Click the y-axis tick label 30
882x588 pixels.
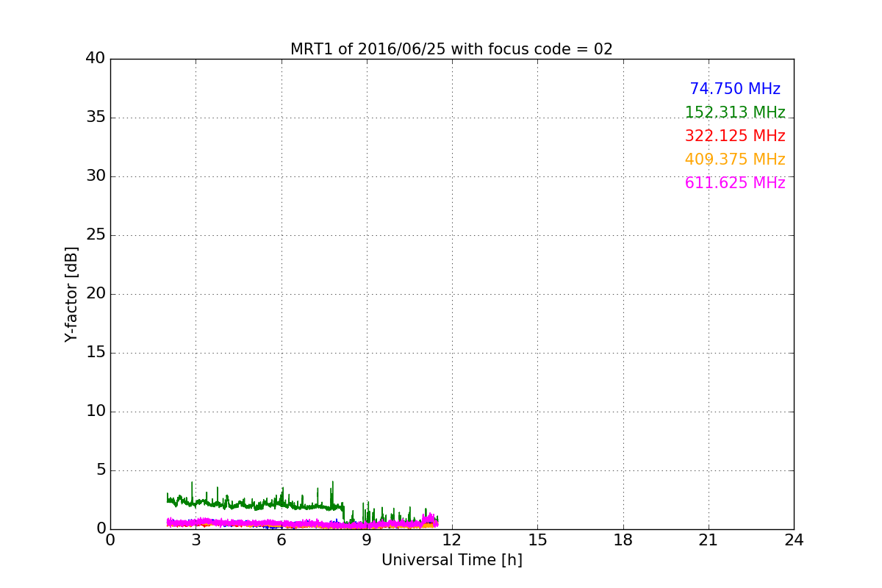[95, 176]
